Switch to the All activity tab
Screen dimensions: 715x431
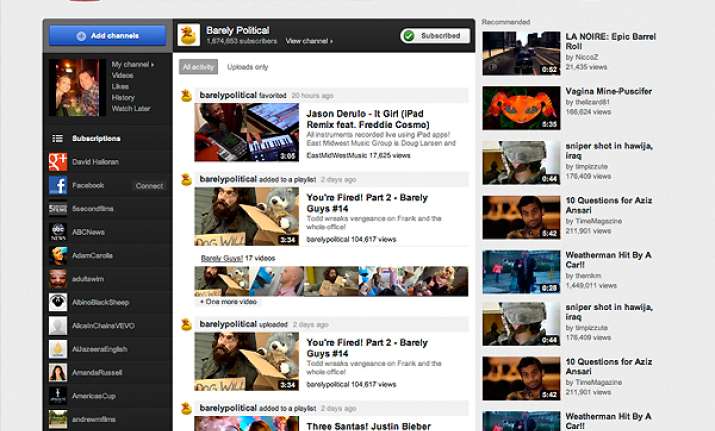198,67
